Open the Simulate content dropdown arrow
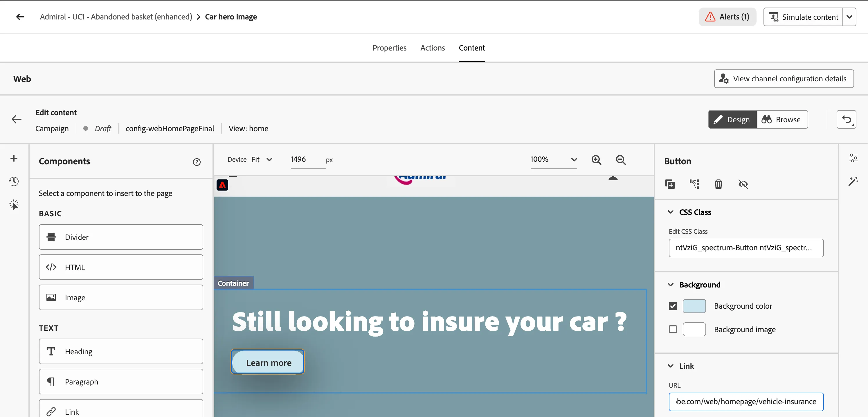The width and height of the screenshot is (868, 417). click(849, 17)
